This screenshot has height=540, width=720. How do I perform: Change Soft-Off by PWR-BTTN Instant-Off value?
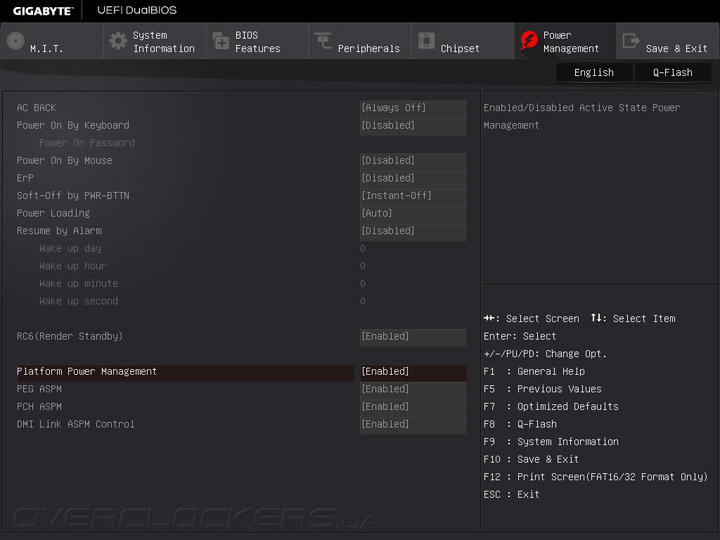(413, 196)
